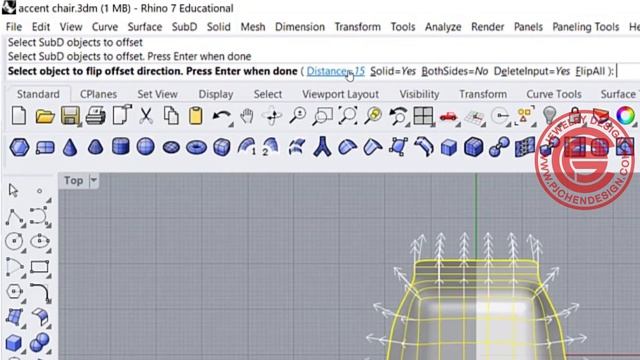
Task: Open a file with the folder icon
Action: pos(44,116)
